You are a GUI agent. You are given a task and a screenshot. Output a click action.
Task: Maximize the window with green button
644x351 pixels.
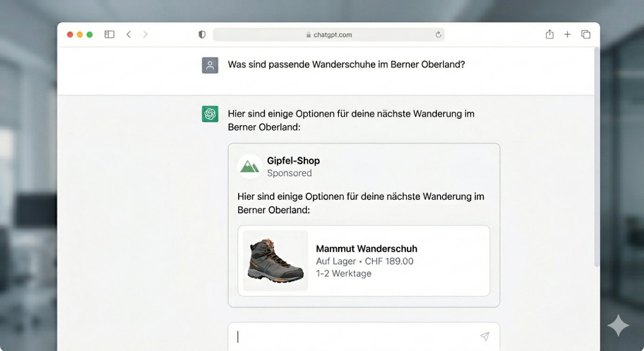coord(90,34)
